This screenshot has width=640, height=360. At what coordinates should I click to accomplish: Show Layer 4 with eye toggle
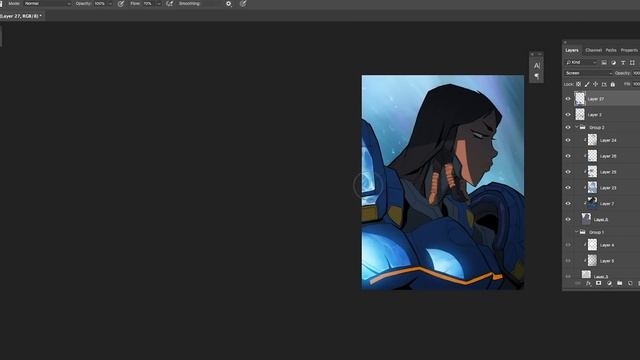click(x=568, y=245)
